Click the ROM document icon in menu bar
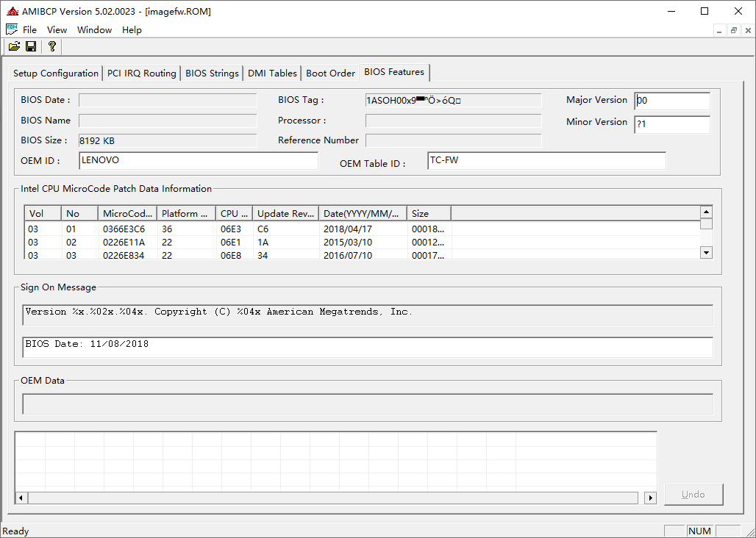This screenshot has width=756, height=538. click(x=12, y=29)
